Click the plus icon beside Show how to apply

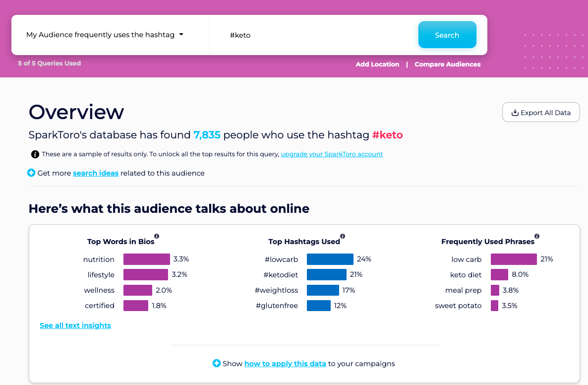click(216, 363)
